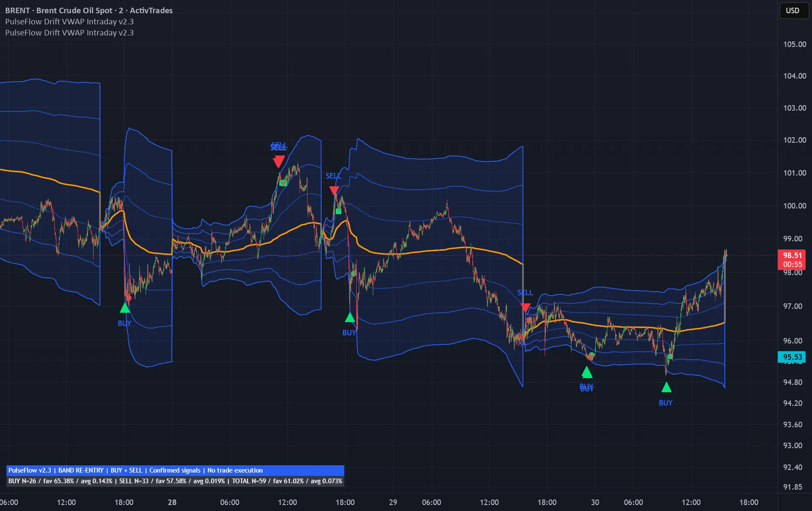Click the red SELL arrow near 12:00 on 28th

(x=279, y=162)
